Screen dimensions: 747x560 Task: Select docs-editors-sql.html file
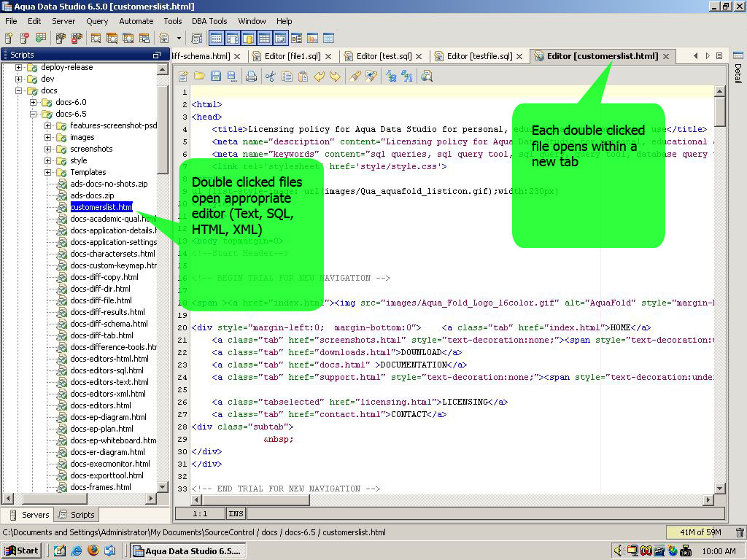point(107,370)
